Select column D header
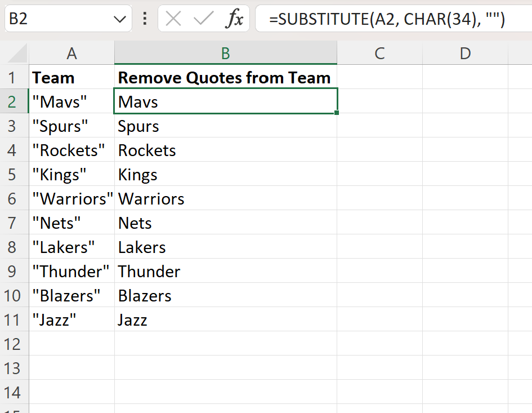The height and width of the screenshot is (413, 532). [465, 54]
